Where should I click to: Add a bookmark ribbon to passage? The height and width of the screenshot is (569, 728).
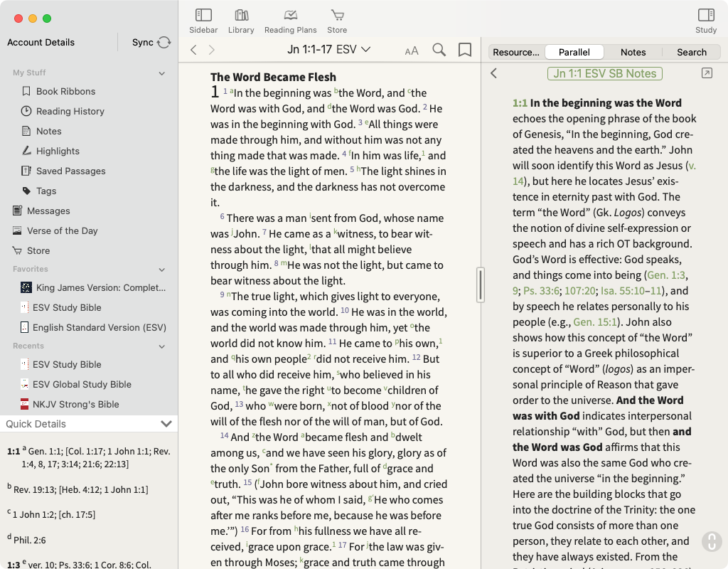click(x=465, y=50)
